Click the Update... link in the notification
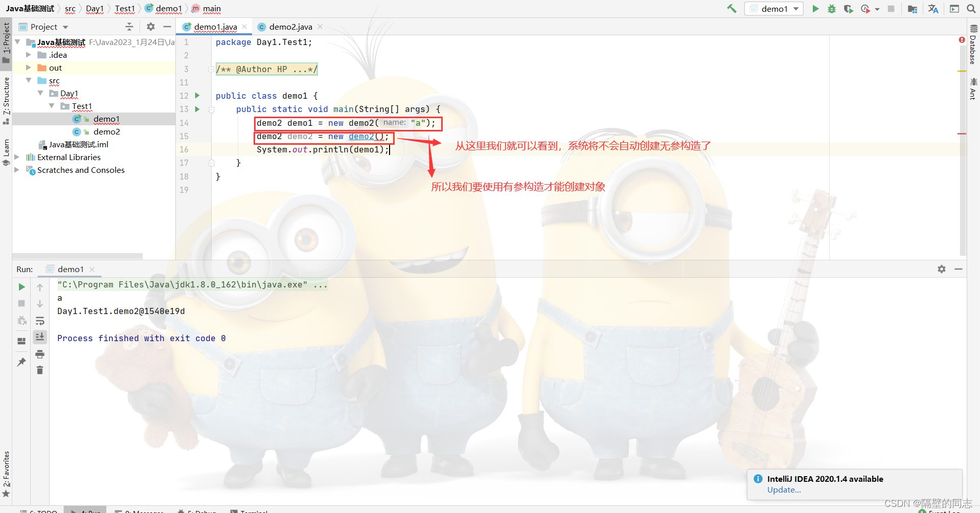Image resolution: width=980 pixels, height=513 pixels. click(784, 490)
